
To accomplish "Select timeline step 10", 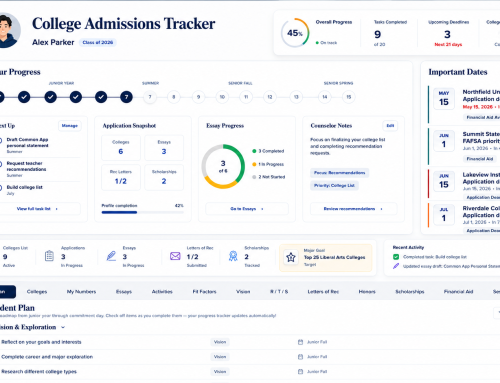I will 222,97.
